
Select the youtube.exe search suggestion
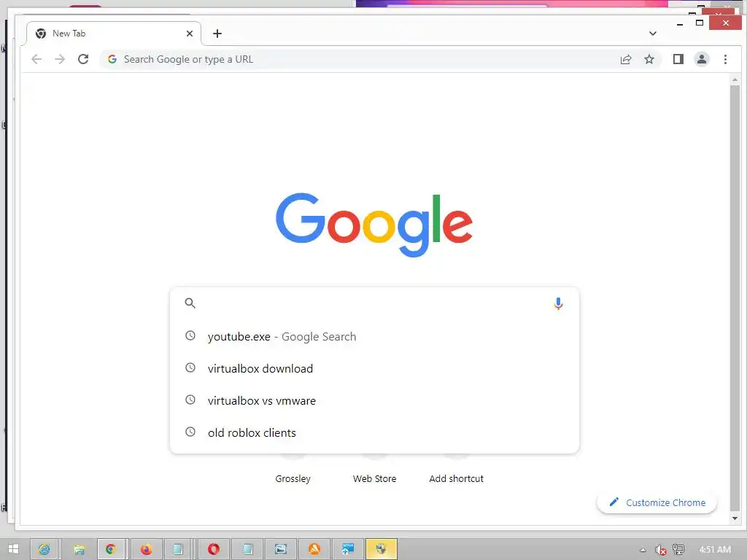pyautogui.click(x=374, y=337)
